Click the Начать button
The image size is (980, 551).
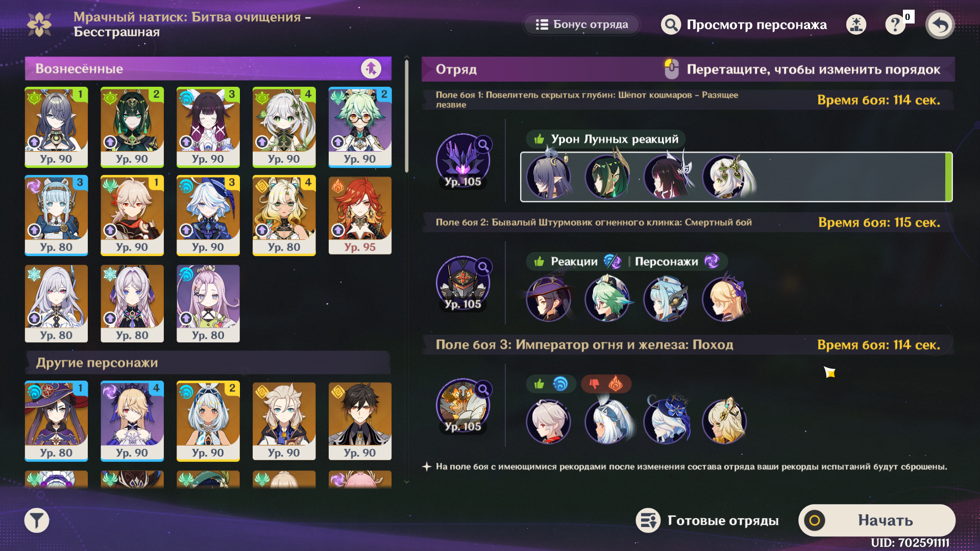pos(877,520)
